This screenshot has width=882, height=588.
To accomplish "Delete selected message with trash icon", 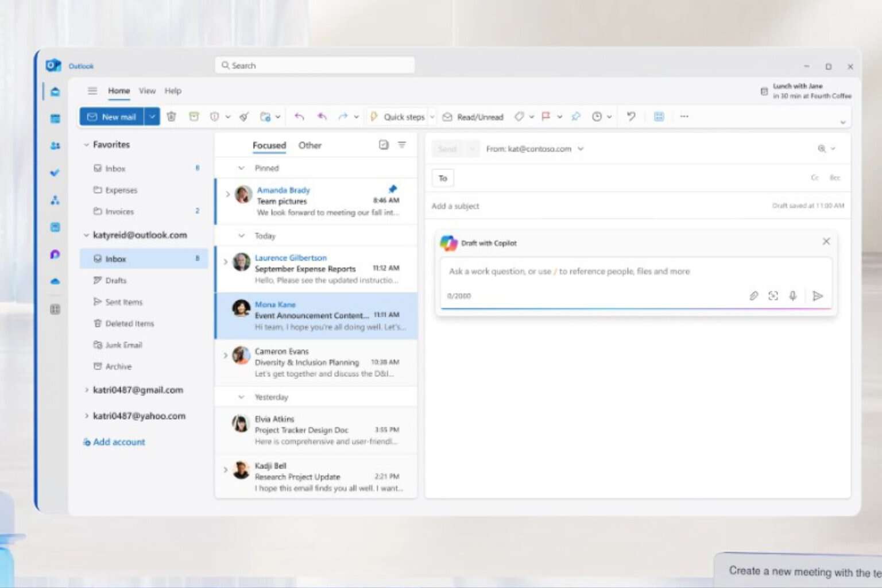I will click(x=171, y=117).
